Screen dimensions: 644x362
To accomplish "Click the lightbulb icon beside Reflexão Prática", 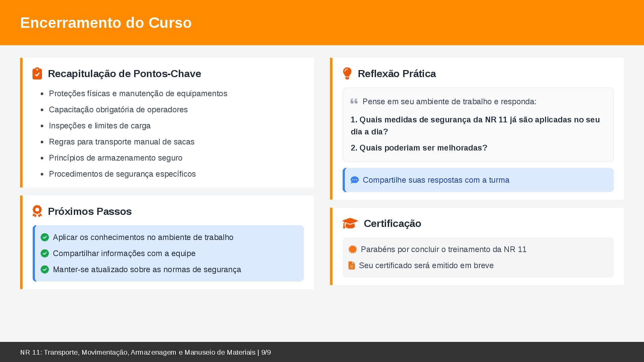I will [x=347, y=73].
